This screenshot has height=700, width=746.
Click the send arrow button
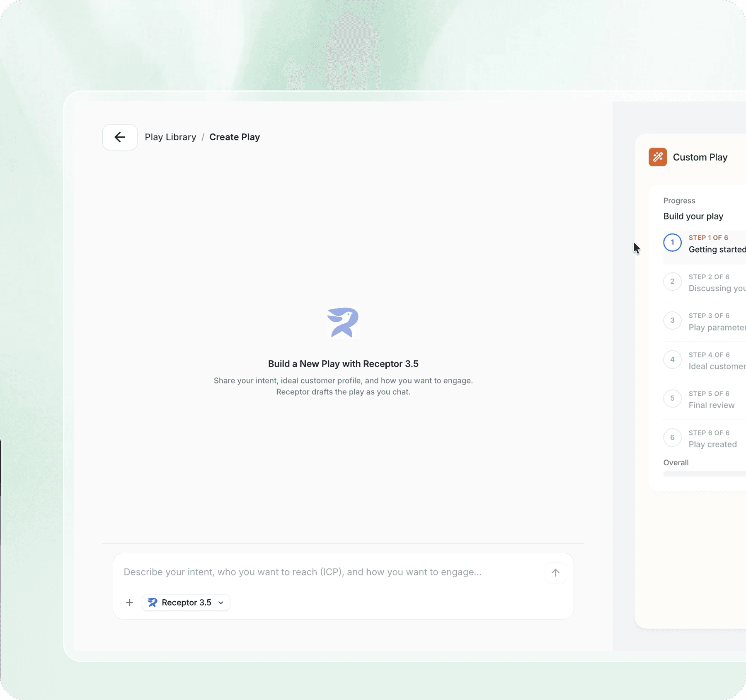(555, 573)
